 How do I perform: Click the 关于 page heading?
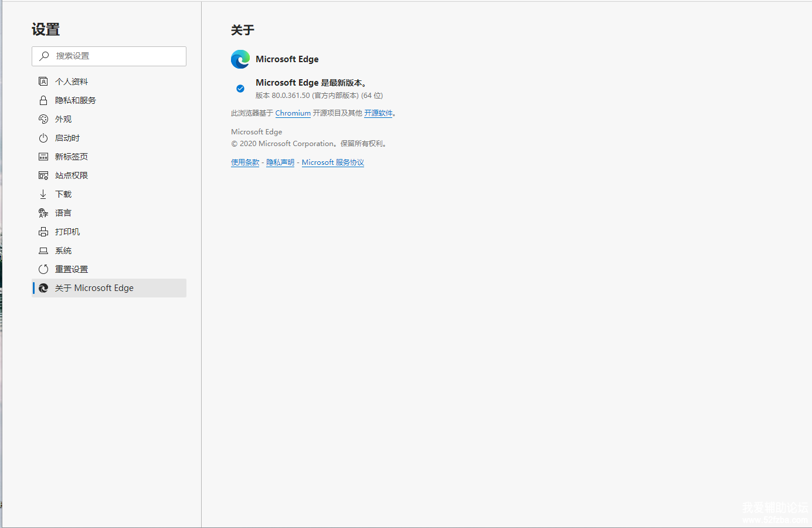pos(243,30)
